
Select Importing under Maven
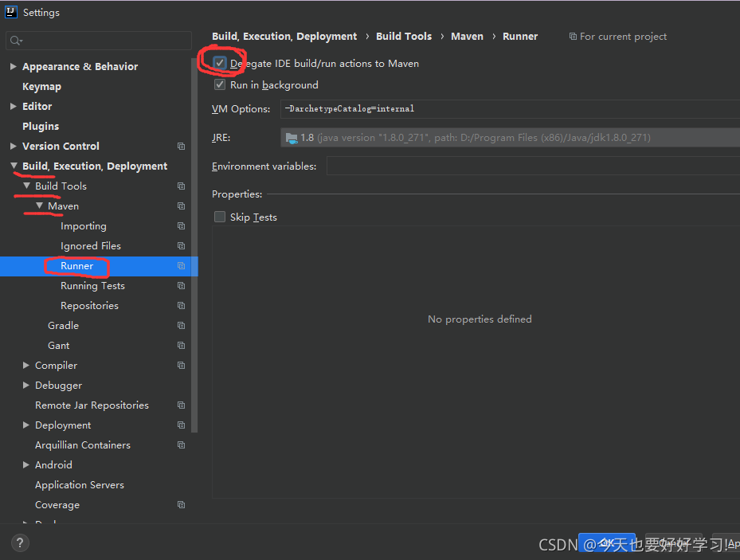(x=84, y=226)
